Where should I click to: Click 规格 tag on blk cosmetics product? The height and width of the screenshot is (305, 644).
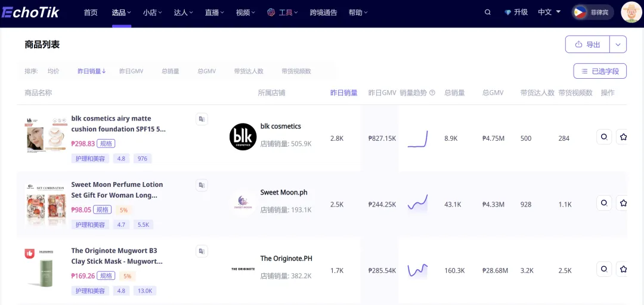point(106,143)
